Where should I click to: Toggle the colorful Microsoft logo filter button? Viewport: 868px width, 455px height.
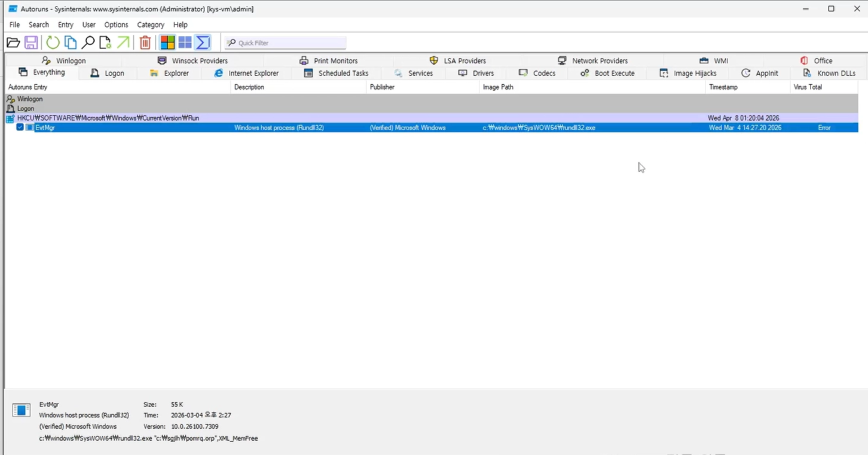pyautogui.click(x=168, y=42)
